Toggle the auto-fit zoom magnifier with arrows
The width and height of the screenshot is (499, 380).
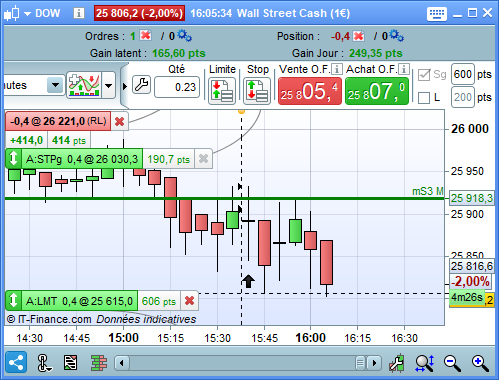(x=425, y=363)
